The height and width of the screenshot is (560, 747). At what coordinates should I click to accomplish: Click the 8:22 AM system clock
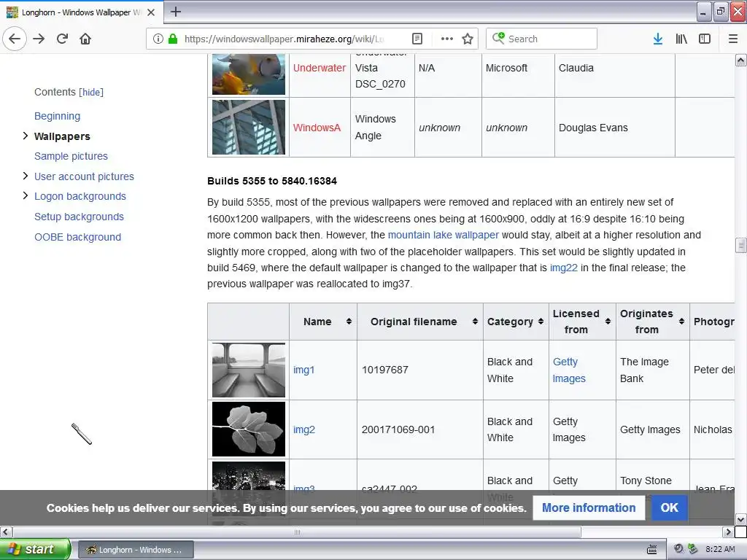(x=720, y=549)
